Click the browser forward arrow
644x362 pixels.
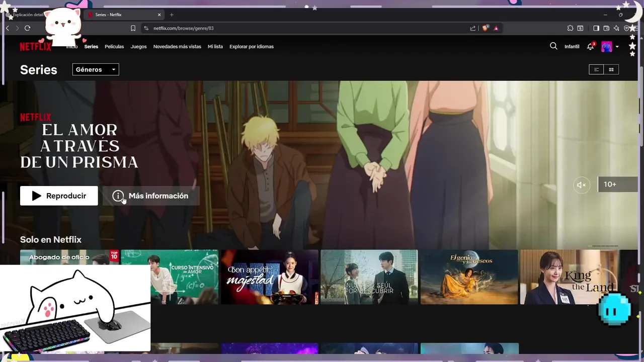[17, 28]
